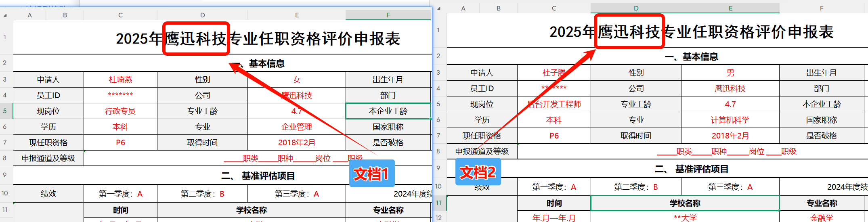Viewport: 868px width, 222px height.
Task: Select P6 cell in right spreadsheet
Action: pyautogui.click(x=554, y=136)
